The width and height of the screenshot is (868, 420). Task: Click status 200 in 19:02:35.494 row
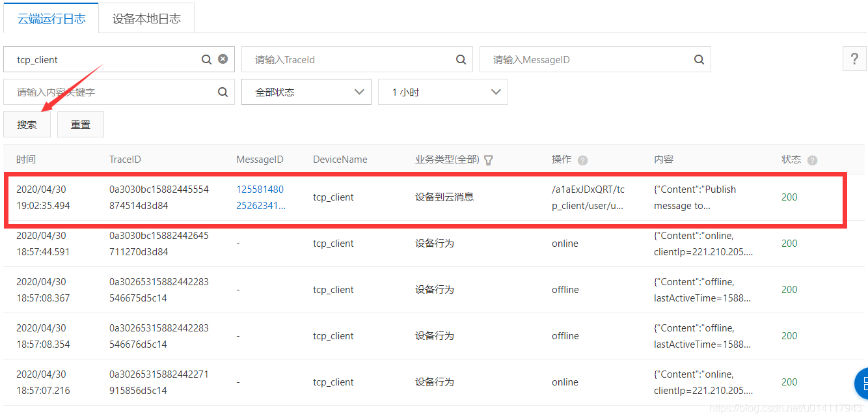789,197
